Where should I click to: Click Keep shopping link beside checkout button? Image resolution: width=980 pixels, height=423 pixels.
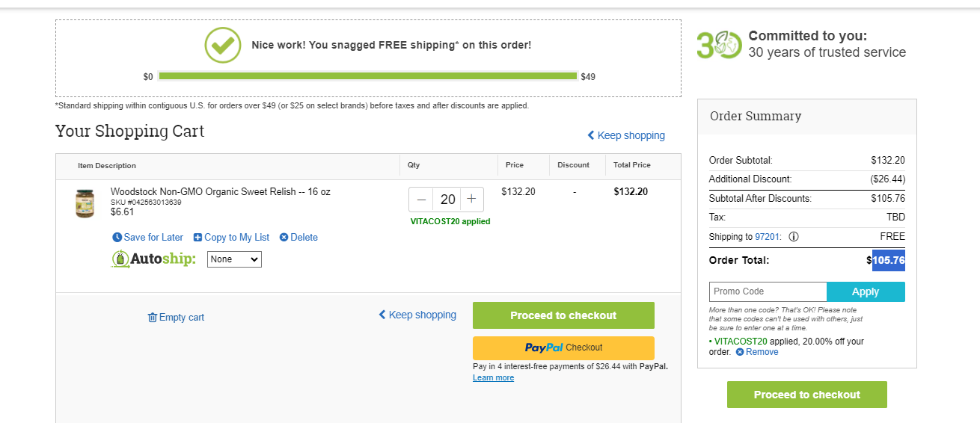pyautogui.click(x=417, y=315)
